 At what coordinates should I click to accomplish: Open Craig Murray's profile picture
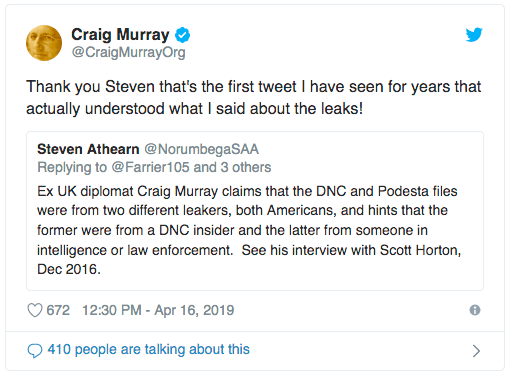tap(44, 43)
